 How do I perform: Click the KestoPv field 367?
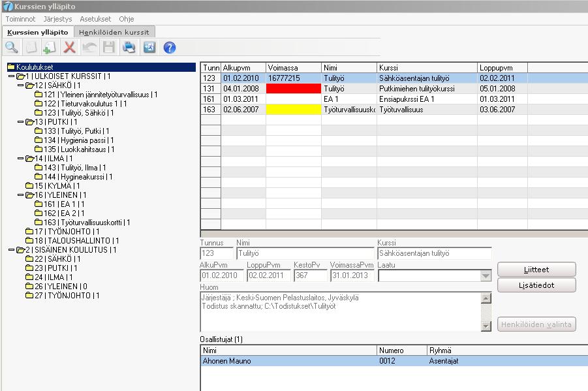tap(311, 275)
